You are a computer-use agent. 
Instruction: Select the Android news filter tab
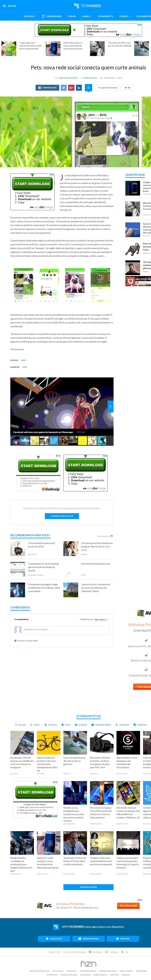tap(81, 725)
